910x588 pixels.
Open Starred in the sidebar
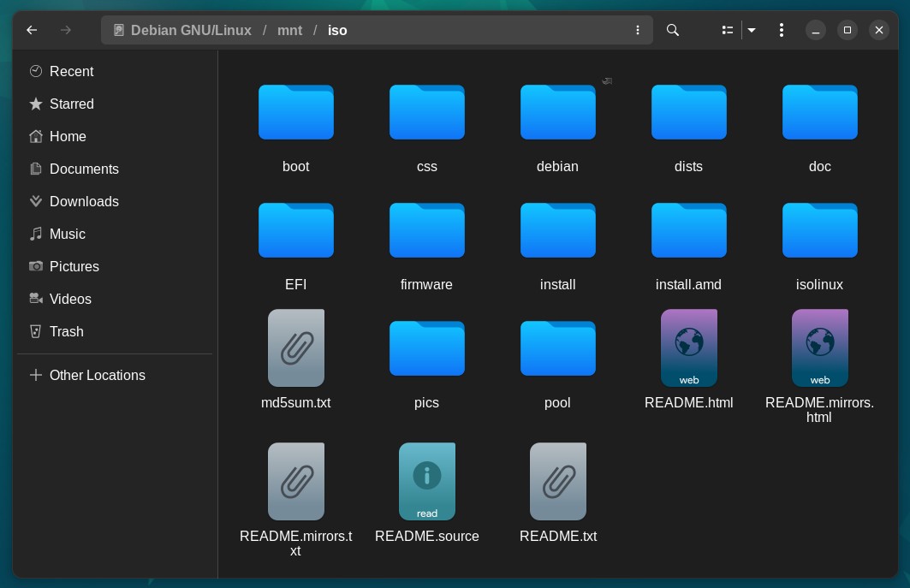click(x=115, y=104)
